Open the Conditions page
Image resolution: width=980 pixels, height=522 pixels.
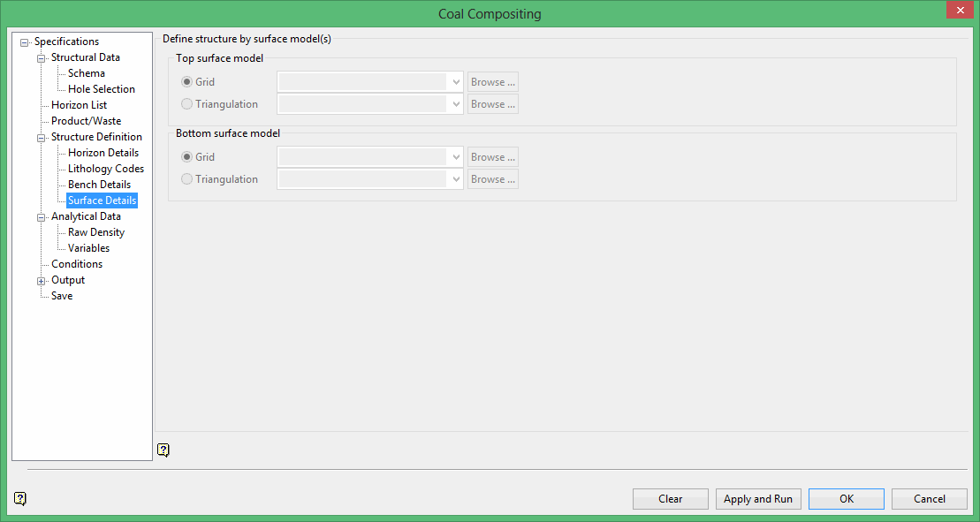tap(76, 264)
